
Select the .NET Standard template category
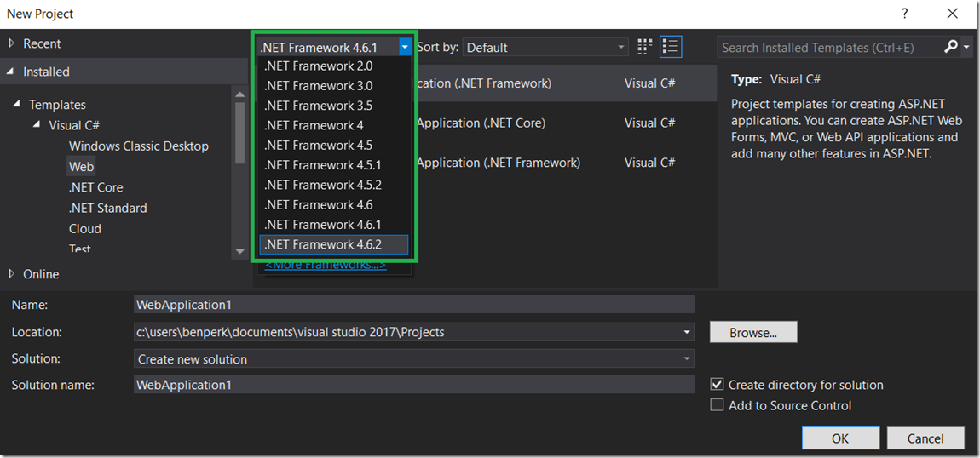pyautogui.click(x=108, y=208)
